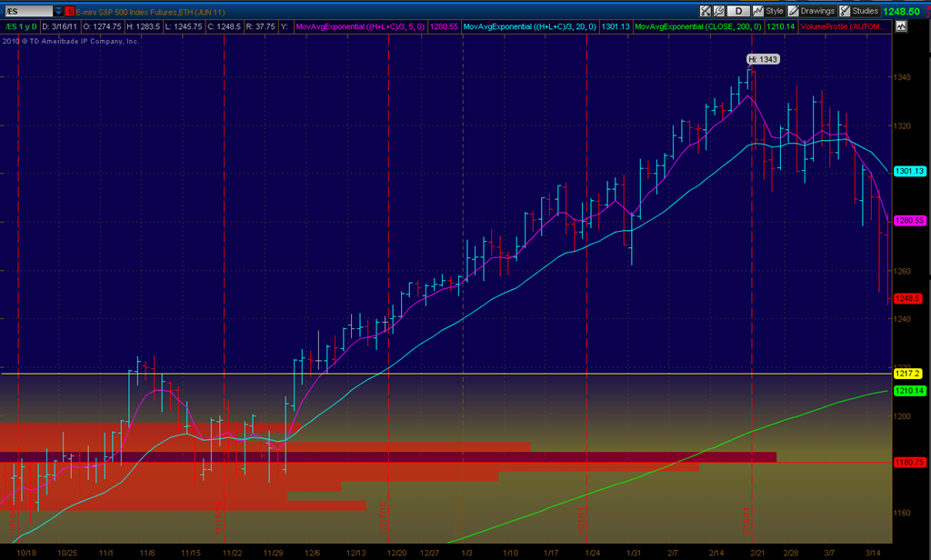Click the '/ES 1 y D' chart label
Image resolution: width=931 pixels, height=560 pixels.
pos(22,26)
